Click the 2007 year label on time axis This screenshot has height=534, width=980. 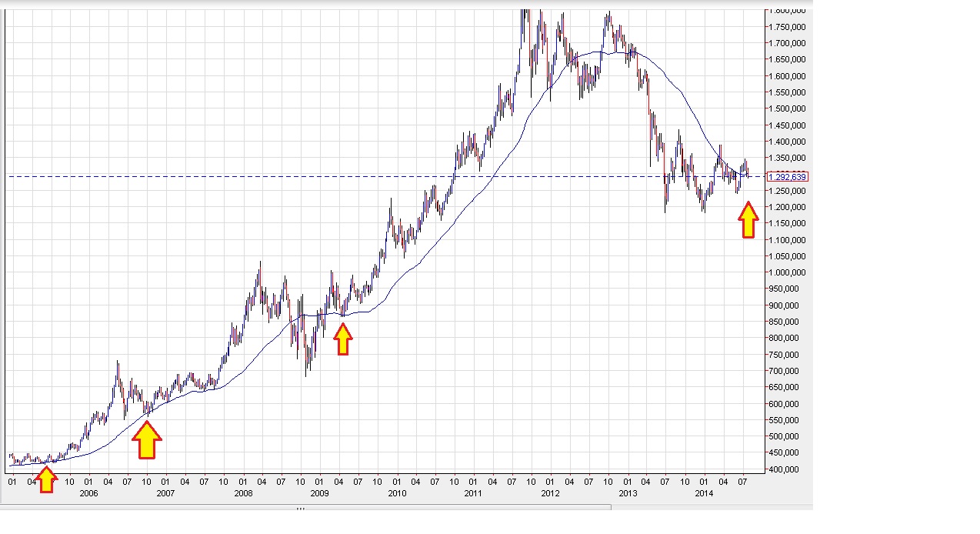166,493
